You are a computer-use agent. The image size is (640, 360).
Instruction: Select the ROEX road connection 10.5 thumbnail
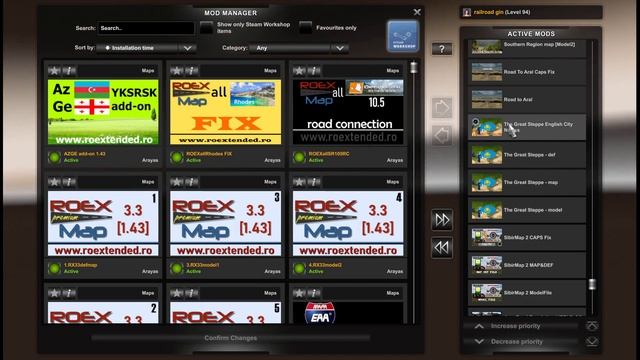(348, 112)
